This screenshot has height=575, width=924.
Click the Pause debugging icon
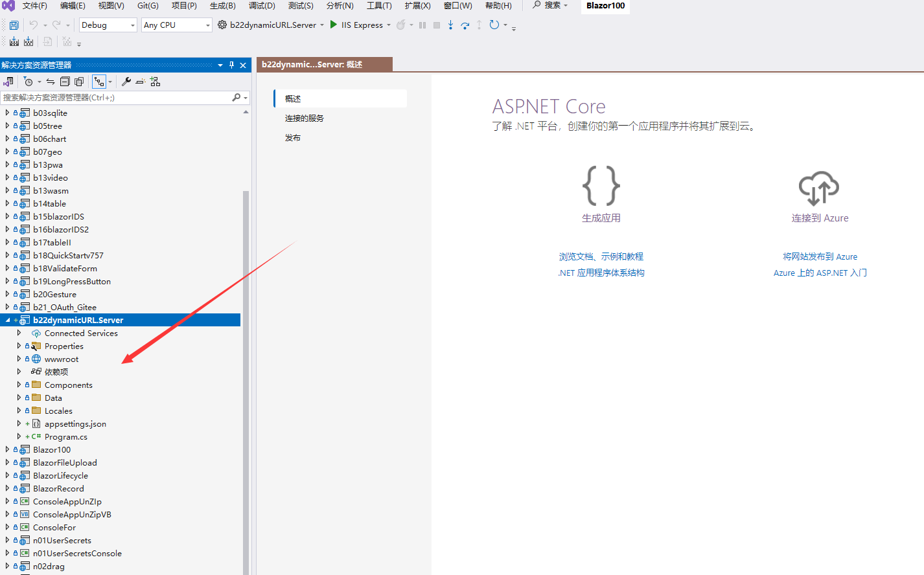pyautogui.click(x=422, y=25)
